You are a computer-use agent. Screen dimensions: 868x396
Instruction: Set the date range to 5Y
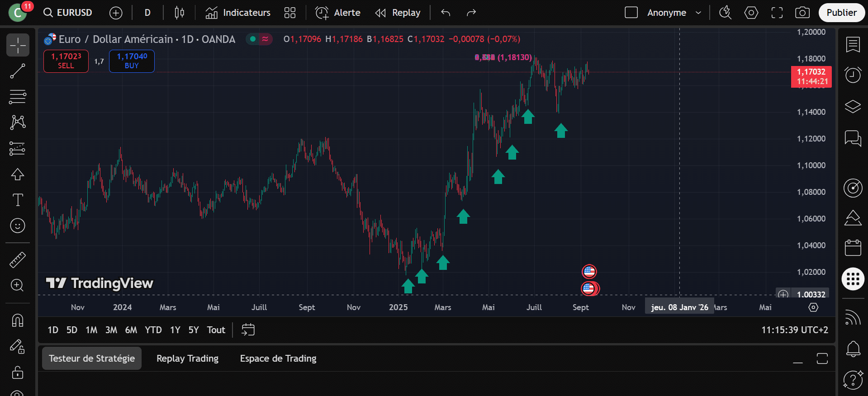pyautogui.click(x=194, y=330)
